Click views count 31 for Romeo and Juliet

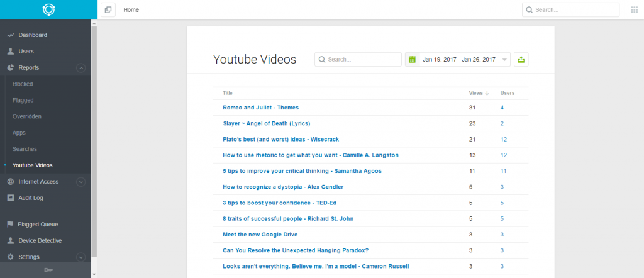tap(472, 108)
